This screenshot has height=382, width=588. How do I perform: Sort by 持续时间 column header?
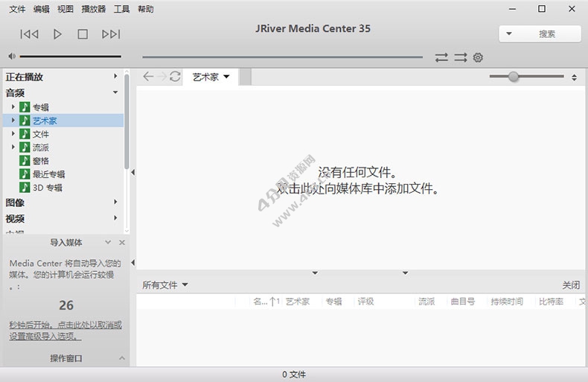click(507, 302)
